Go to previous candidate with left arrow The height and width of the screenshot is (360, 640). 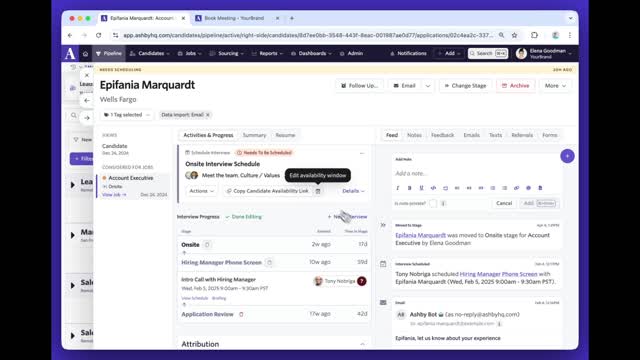pos(87,100)
